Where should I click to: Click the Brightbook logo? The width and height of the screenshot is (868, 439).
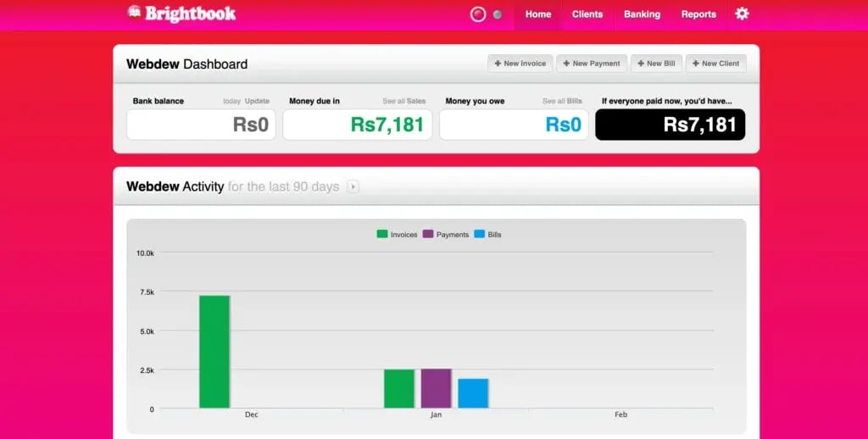pos(181,14)
